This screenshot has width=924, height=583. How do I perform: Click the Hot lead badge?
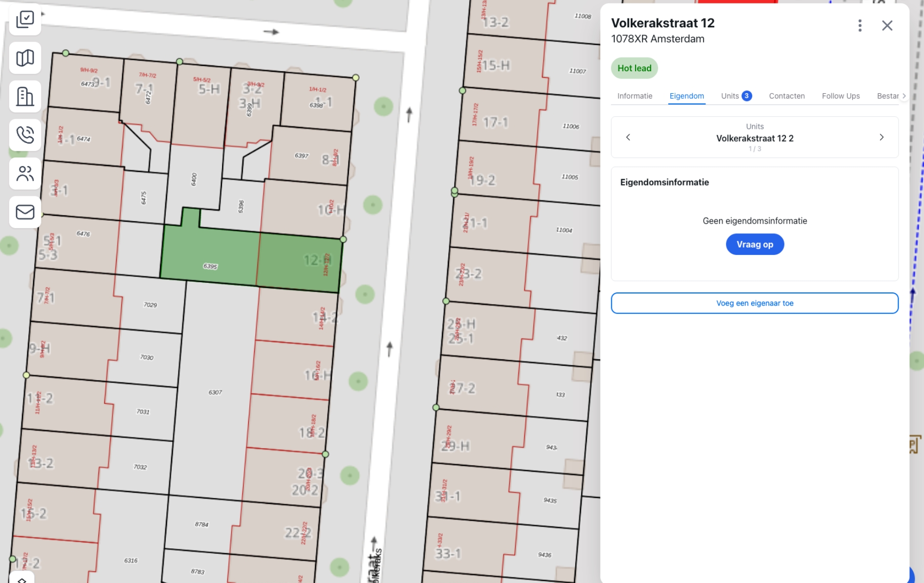click(x=634, y=68)
